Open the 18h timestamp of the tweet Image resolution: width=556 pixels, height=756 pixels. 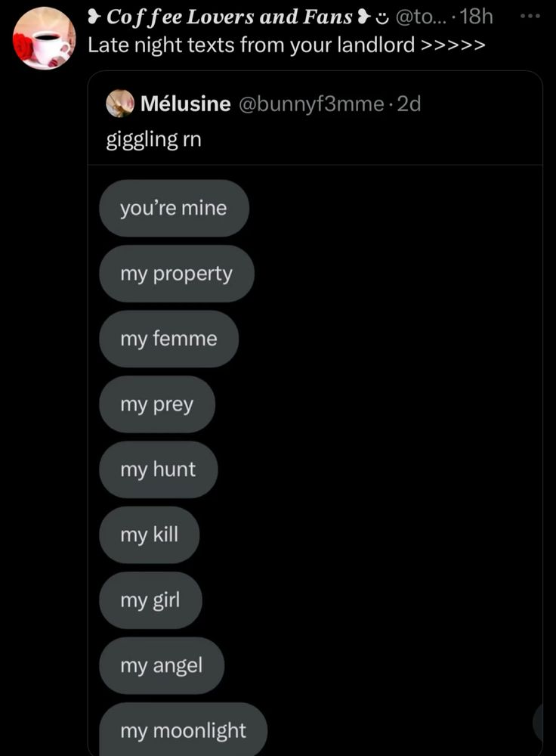(477, 17)
